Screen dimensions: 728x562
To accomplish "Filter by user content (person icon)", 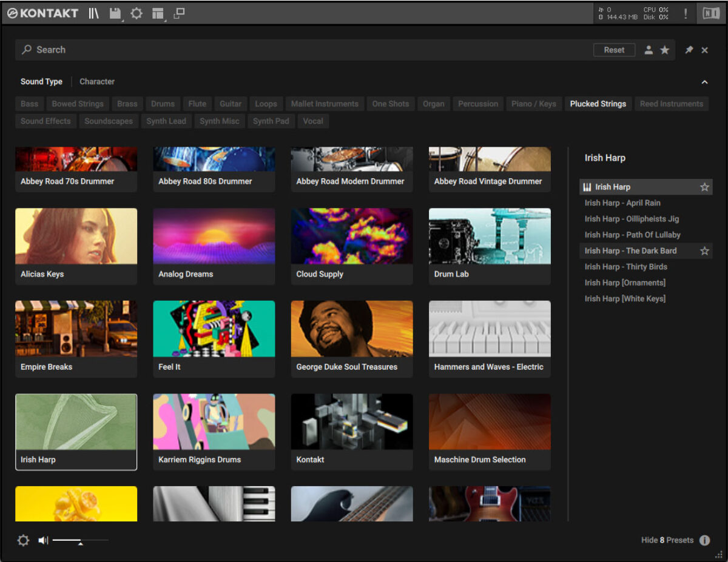I will pos(649,50).
